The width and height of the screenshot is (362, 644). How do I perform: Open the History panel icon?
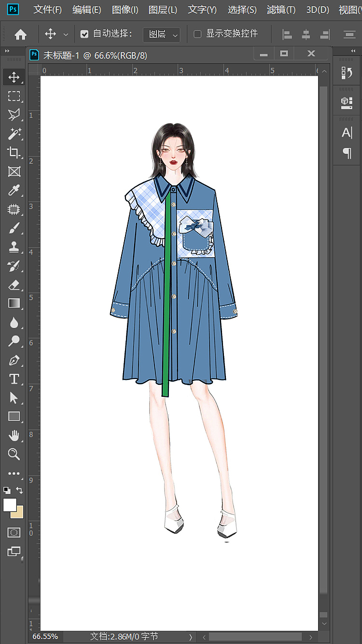pyautogui.click(x=347, y=73)
